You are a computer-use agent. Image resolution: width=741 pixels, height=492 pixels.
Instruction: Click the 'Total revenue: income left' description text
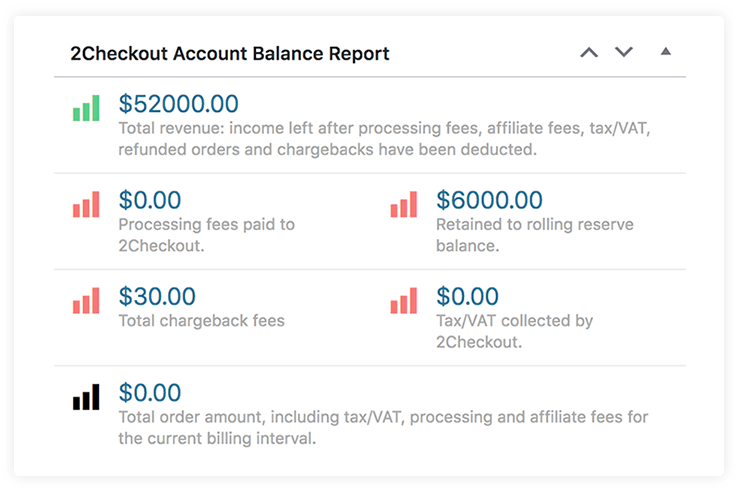click(384, 138)
